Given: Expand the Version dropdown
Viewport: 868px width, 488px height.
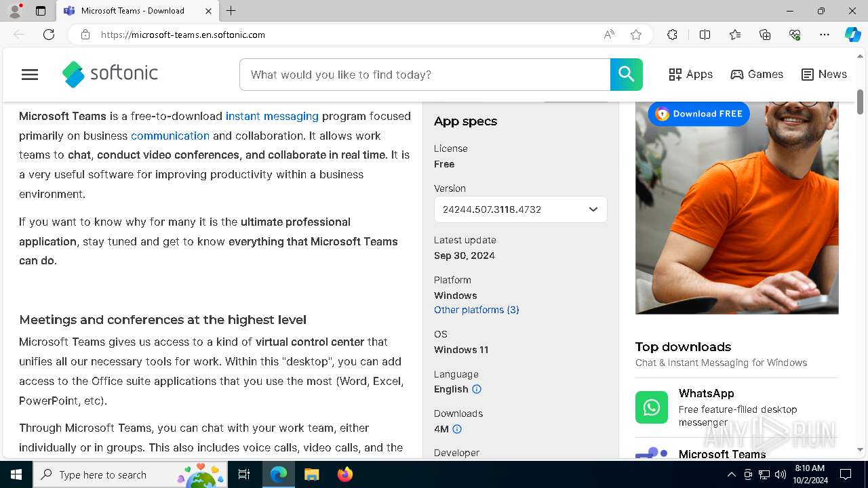Looking at the screenshot, I should click(521, 209).
